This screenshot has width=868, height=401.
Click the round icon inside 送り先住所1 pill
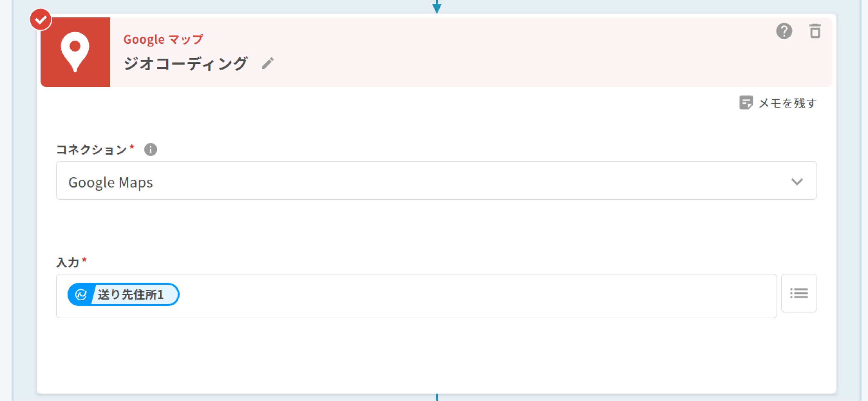pos(81,294)
